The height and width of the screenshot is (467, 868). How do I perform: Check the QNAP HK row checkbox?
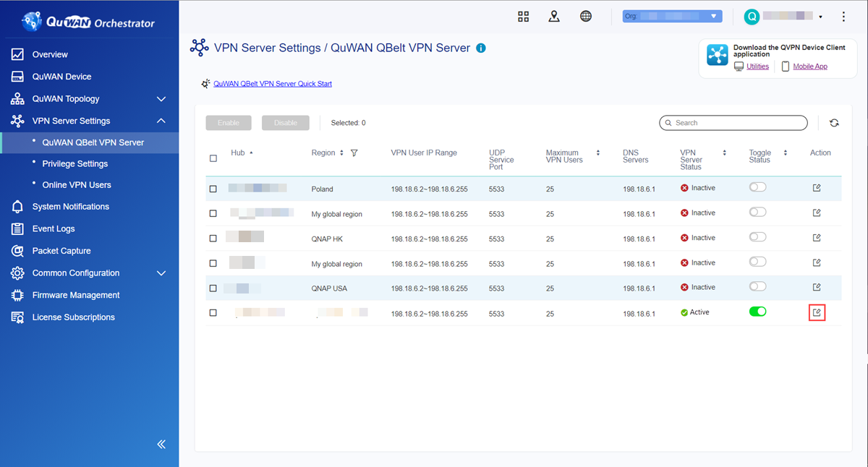pos(213,239)
